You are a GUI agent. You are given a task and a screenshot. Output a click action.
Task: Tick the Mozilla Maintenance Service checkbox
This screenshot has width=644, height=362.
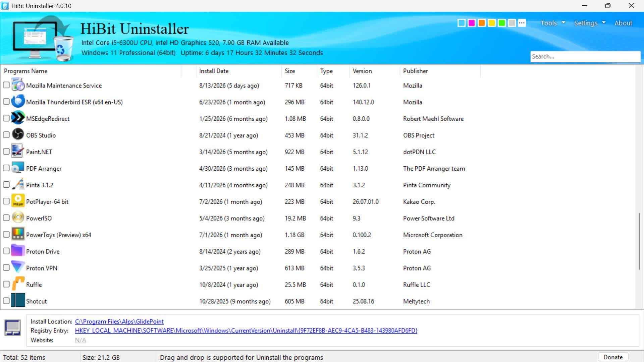point(6,85)
